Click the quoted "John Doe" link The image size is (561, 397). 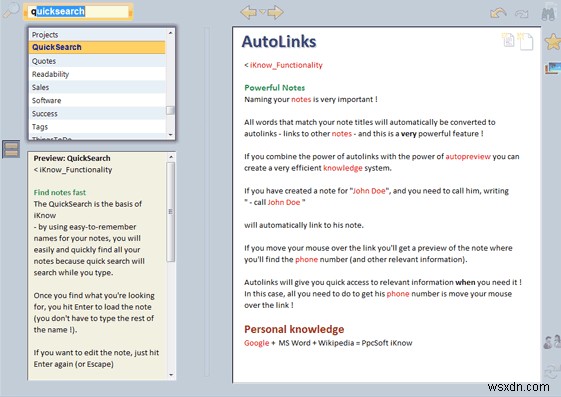369,191
